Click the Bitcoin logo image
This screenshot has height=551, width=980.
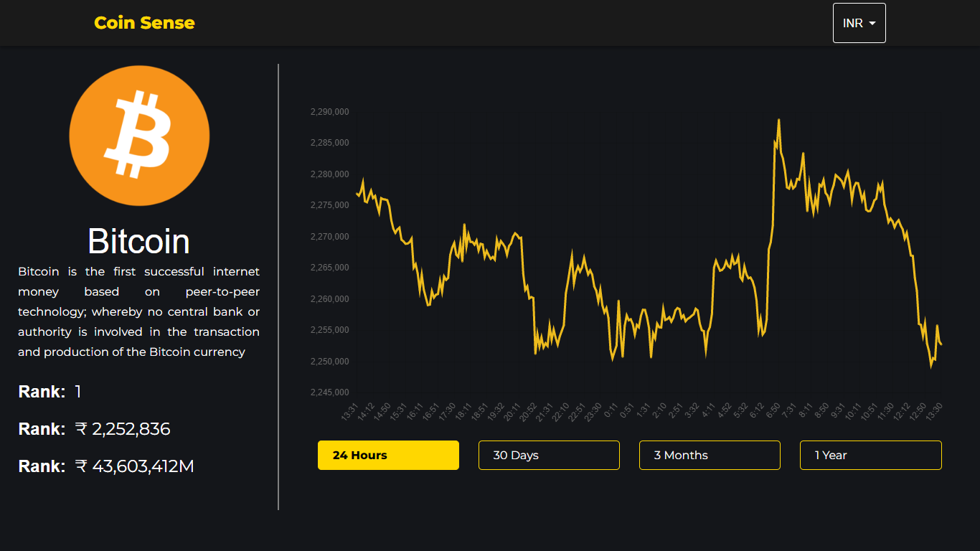pyautogui.click(x=139, y=135)
